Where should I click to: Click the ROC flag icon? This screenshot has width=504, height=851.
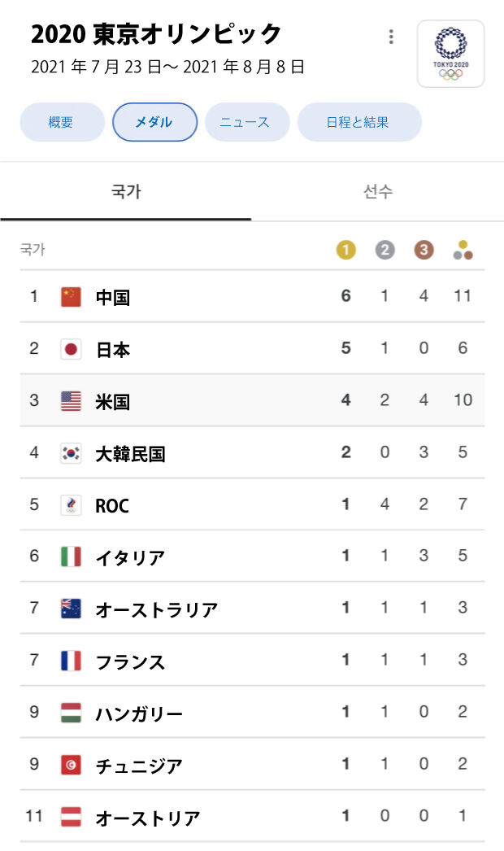tap(72, 505)
